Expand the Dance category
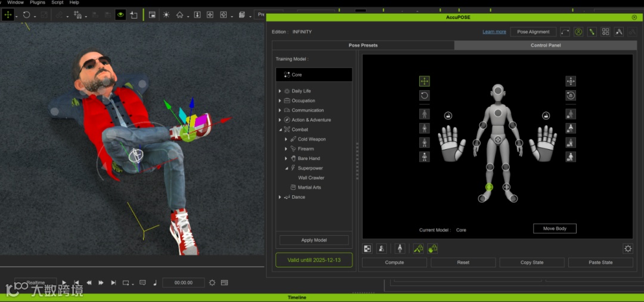The height and width of the screenshot is (302, 644). click(x=280, y=197)
